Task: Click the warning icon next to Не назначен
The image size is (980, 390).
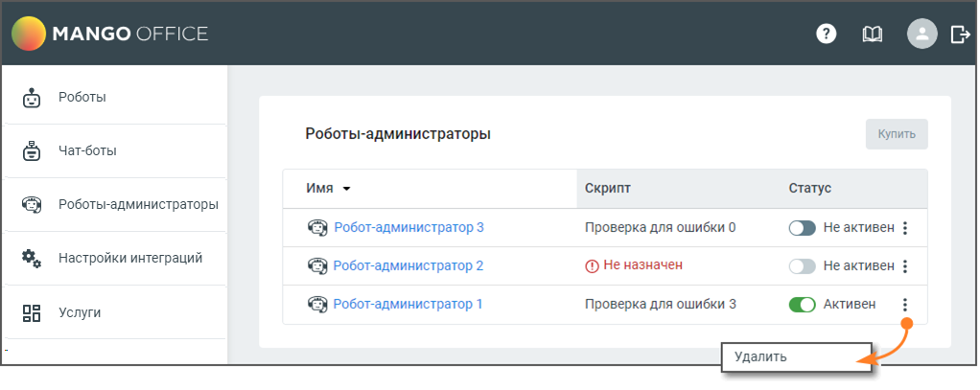Action: tap(592, 266)
